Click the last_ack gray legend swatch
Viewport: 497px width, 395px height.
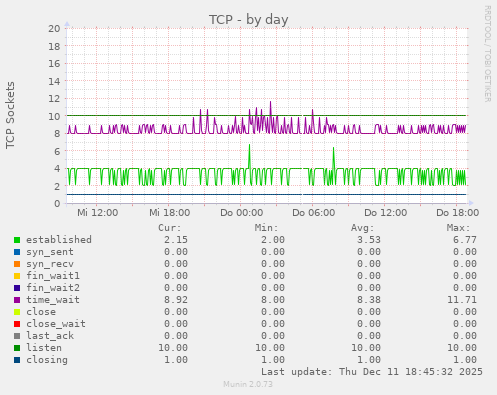(x=17, y=336)
